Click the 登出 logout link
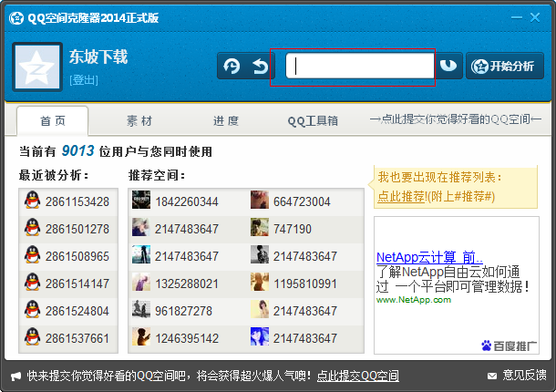556x392 pixels. (84, 80)
